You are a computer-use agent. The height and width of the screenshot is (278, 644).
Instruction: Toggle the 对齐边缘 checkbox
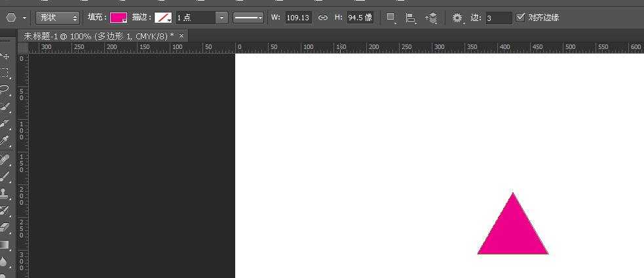[520, 17]
